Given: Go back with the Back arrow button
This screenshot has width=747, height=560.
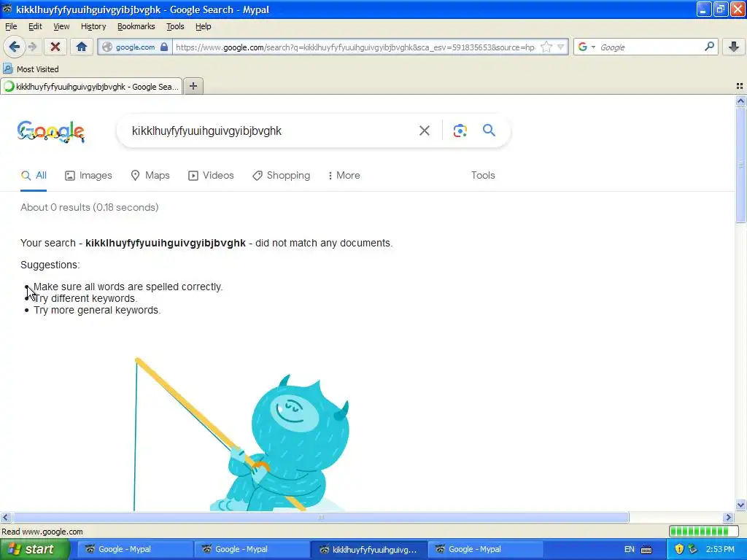Looking at the screenshot, I should point(15,47).
